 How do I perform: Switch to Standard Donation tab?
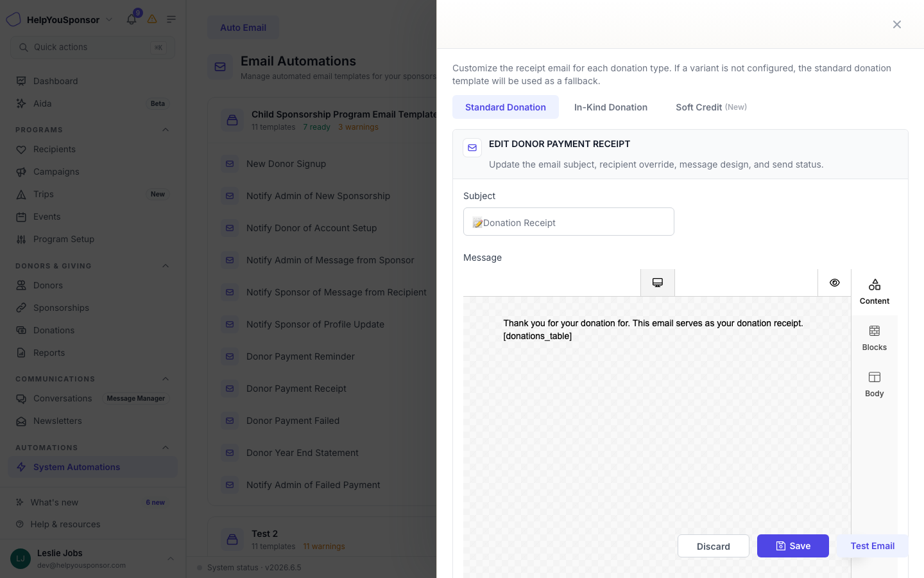(x=506, y=107)
